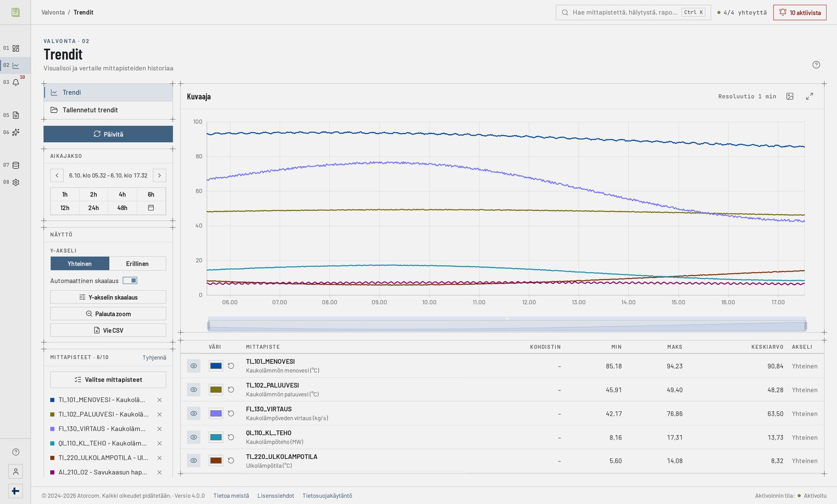Open the settings gear in sidebar item 08

click(x=16, y=183)
